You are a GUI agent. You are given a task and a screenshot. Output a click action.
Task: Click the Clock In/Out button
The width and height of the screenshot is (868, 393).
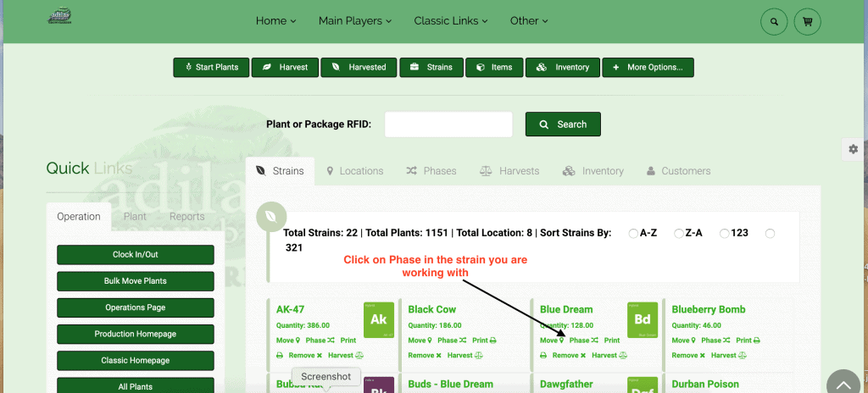click(x=136, y=255)
